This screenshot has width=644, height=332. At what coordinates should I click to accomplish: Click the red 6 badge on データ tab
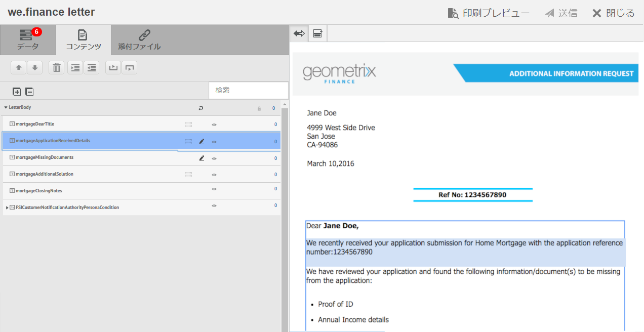tap(36, 32)
